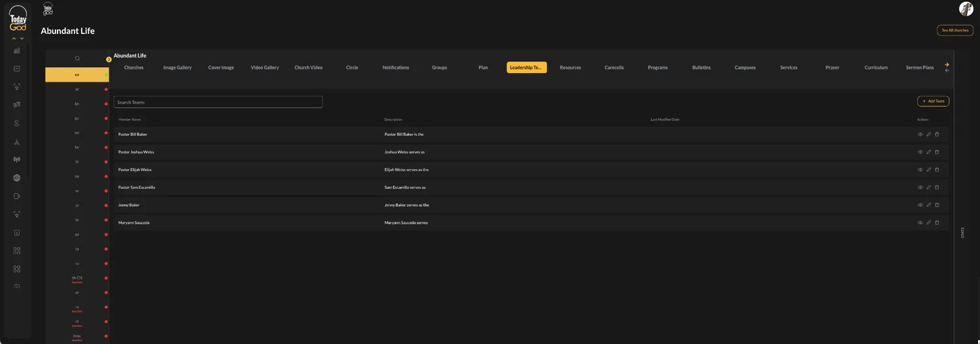Open the calendar icon in left sidebar
Image resolution: width=980 pixels, height=344 pixels.
(x=17, y=69)
